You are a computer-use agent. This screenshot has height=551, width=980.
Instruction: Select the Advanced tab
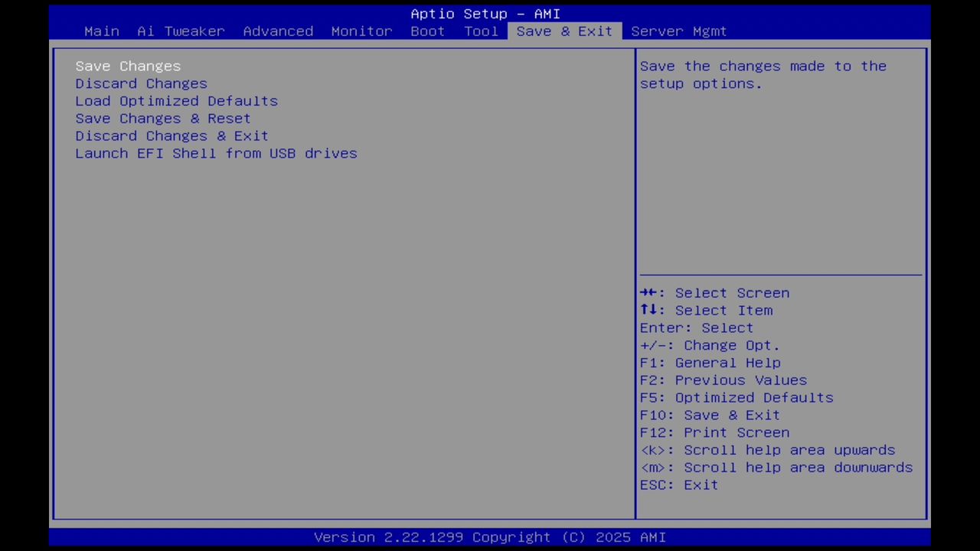(x=278, y=31)
